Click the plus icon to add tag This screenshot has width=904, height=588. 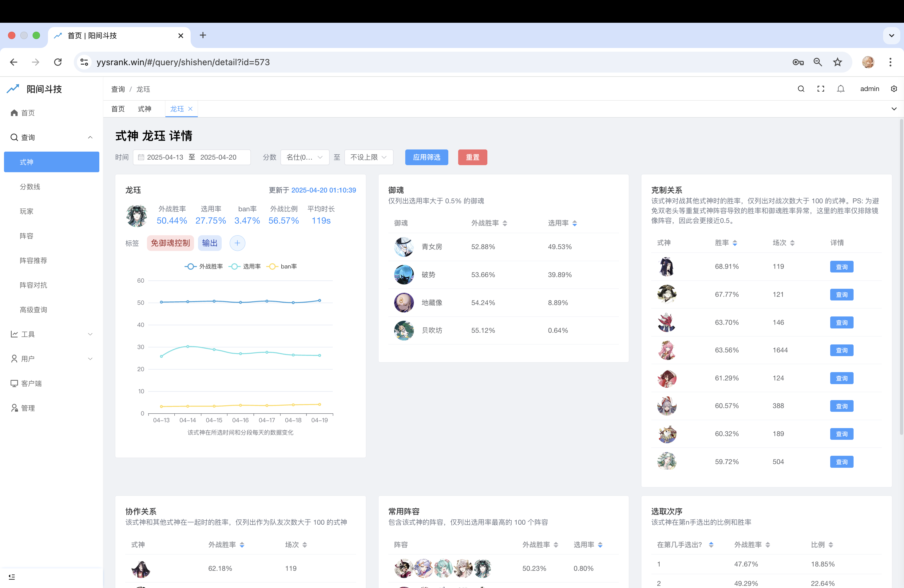pyautogui.click(x=237, y=243)
